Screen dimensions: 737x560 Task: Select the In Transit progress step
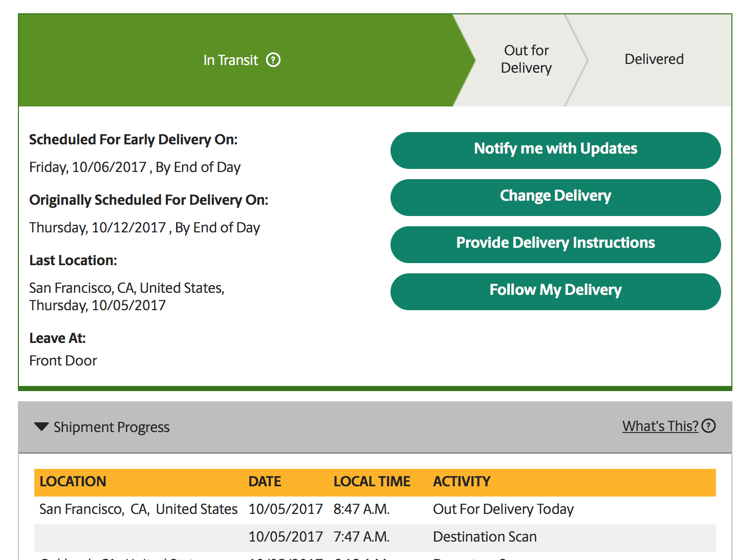(x=242, y=60)
